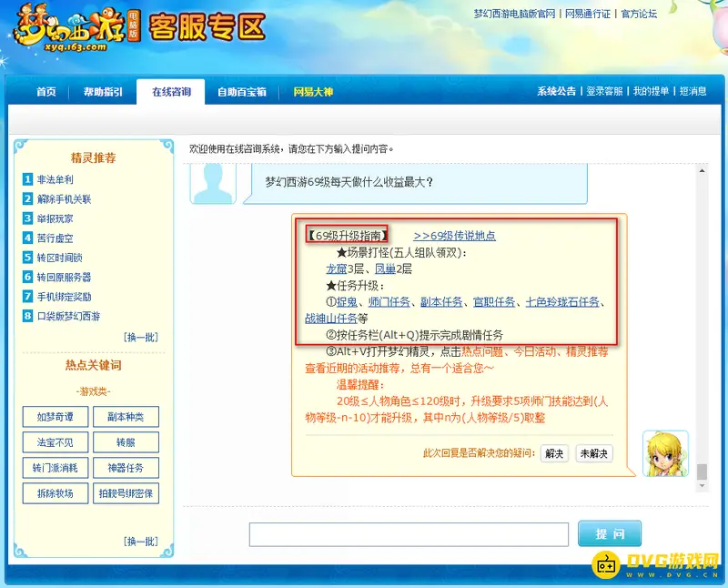Open 网易通行证 link
Image resolution: width=728 pixels, height=588 pixels.
pos(588,14)
